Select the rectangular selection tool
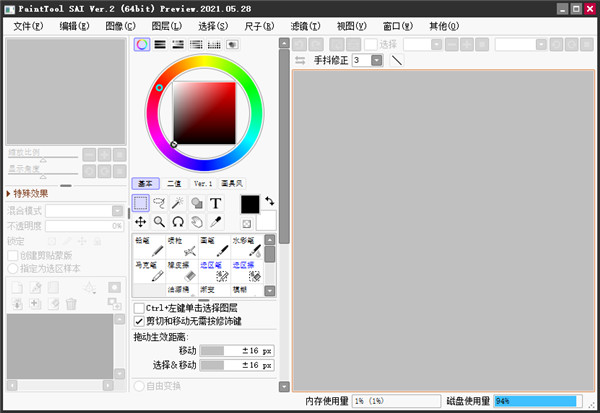 (x=141, y=203)
